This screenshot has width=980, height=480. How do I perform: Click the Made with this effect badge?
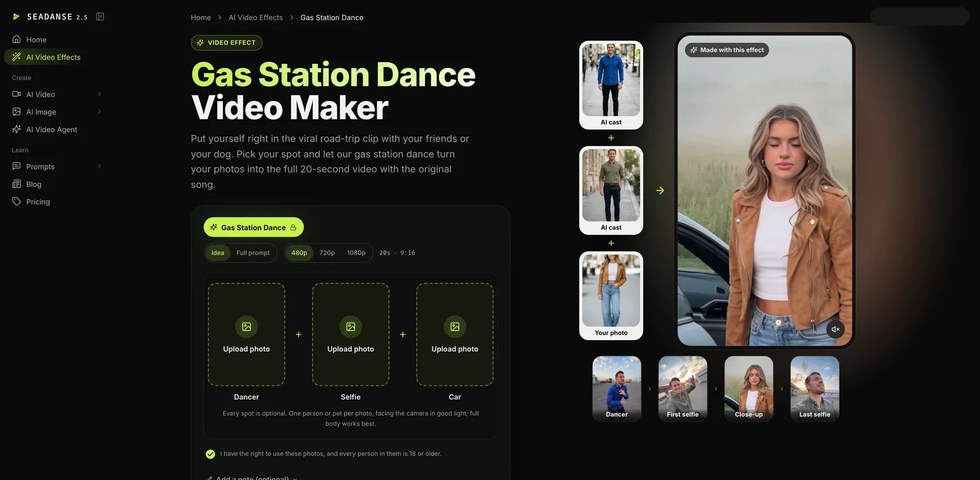click(x=727, y=50)
